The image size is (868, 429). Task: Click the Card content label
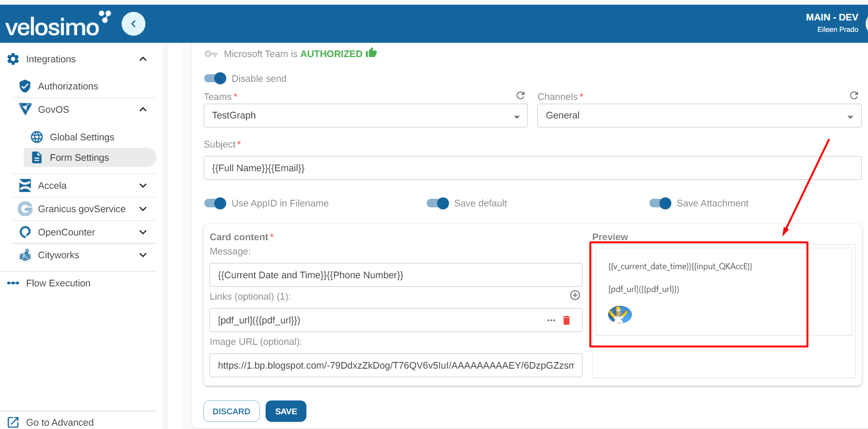pyautogui.click(x=239, y=237)
